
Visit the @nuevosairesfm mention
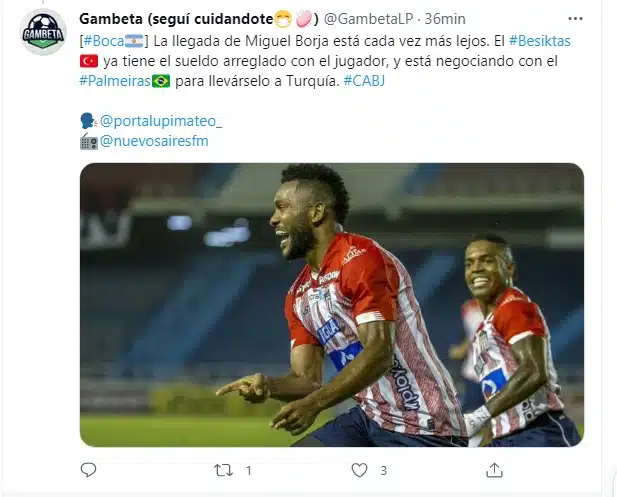[154, 141]
